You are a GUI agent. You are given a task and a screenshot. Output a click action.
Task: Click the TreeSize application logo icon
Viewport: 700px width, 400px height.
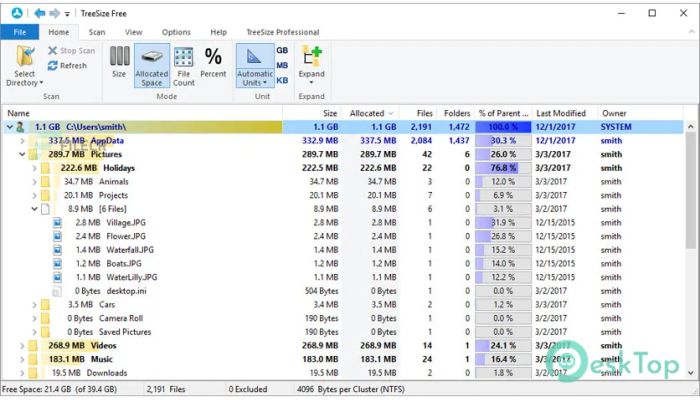[17, 13]
